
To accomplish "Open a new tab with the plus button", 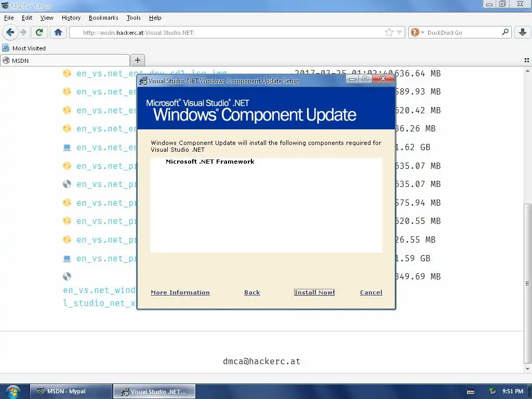I will [137, 60].
